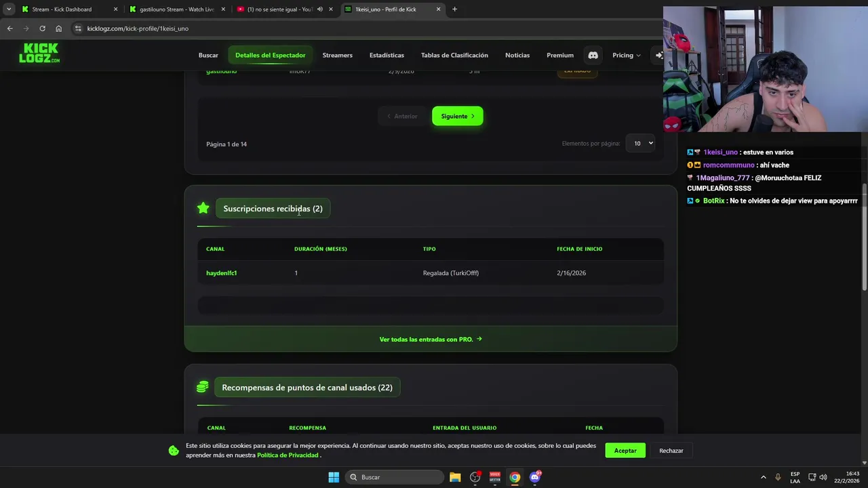This screenshot has width=868, height=488.
Task: Open volume tray icon
Action: [823, 477]
